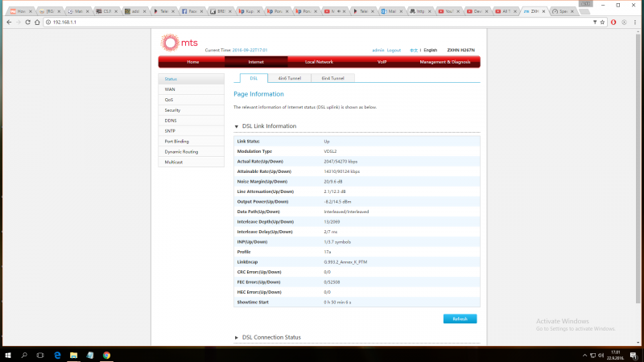The width and height of the screenshot is (644, 362).
Task: Click the FEC Errors value 0/52508
Action: coord(332,282)
